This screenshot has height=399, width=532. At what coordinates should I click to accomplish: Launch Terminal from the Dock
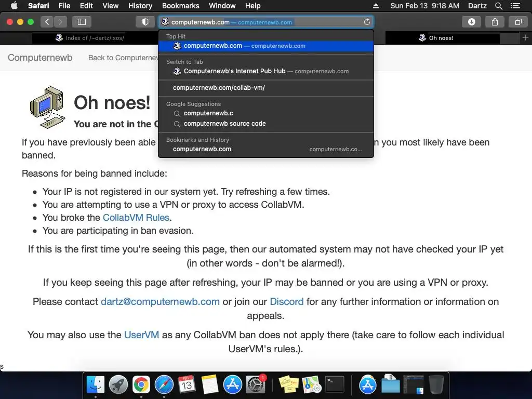pos(335,385)
